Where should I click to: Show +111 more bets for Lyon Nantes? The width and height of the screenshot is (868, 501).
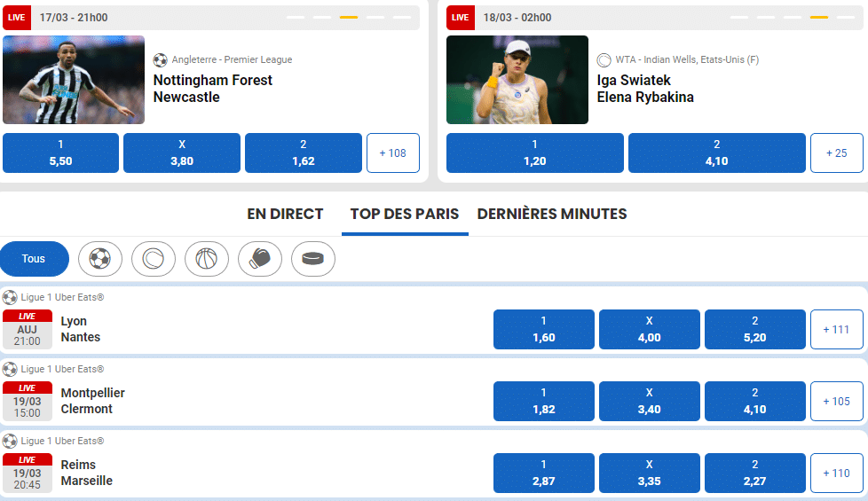coord(836,330)
